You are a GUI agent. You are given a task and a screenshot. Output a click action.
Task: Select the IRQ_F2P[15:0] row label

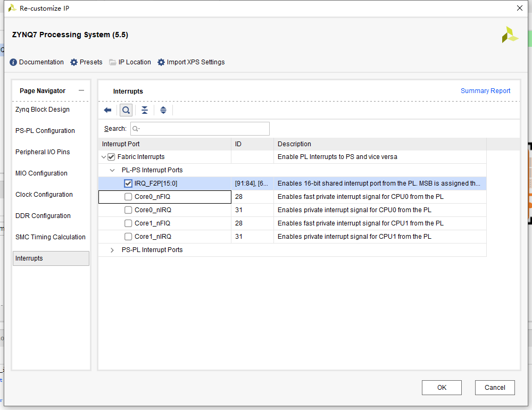(x=156, y=183)
